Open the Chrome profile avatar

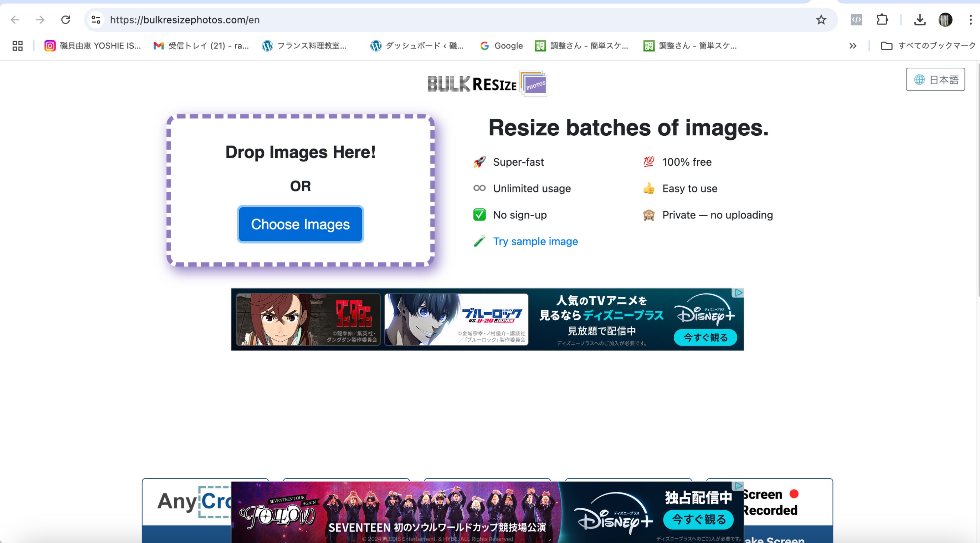coord(945,20)
